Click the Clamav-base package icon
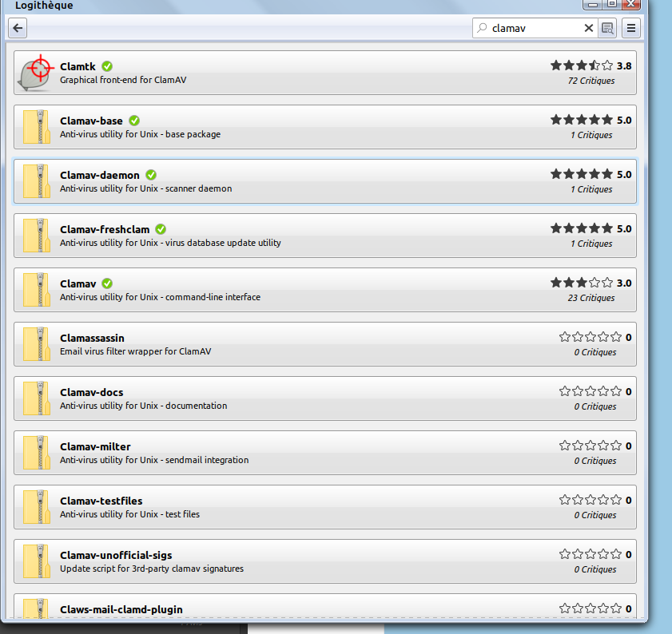672x634 pixels. pos(37,127)
